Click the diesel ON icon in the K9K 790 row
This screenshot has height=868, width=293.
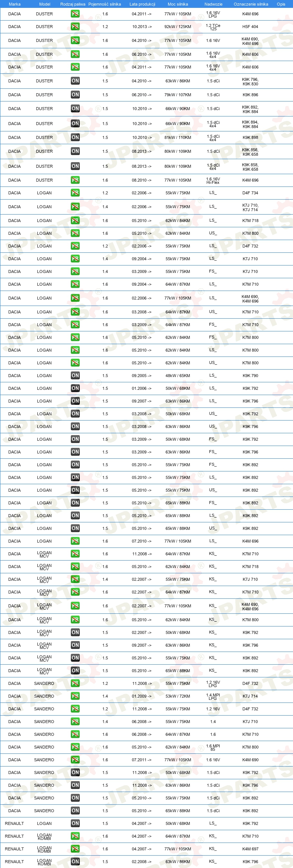click(75, 376)
